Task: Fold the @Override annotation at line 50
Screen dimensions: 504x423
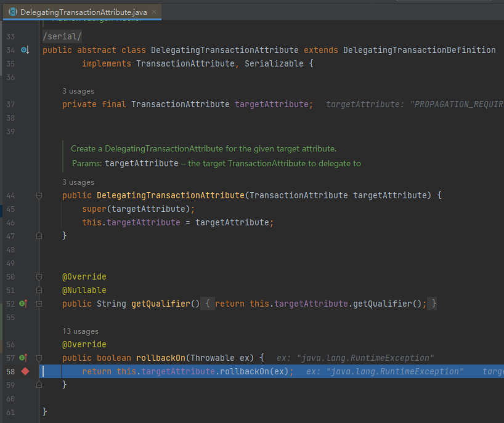Action: [39, 276]
